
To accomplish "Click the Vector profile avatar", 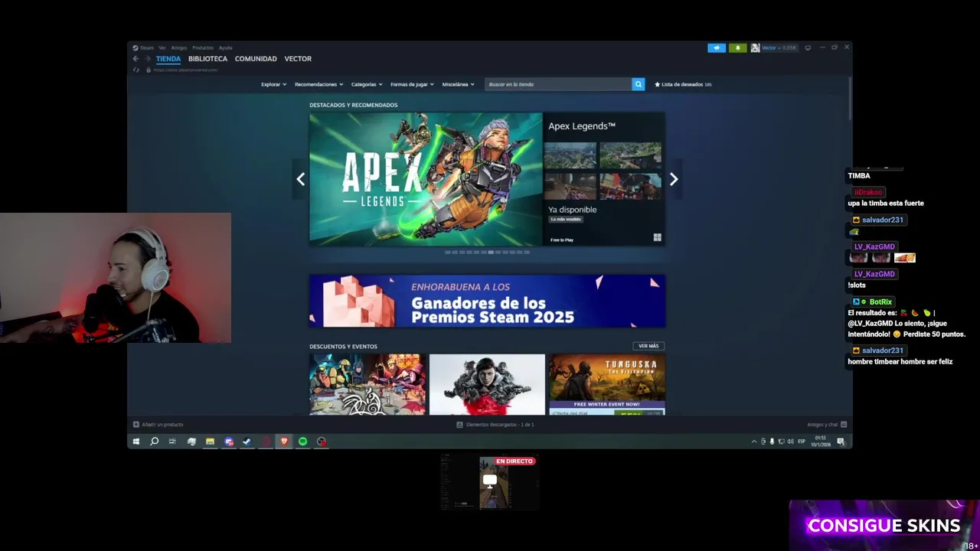I will point(755,47).
